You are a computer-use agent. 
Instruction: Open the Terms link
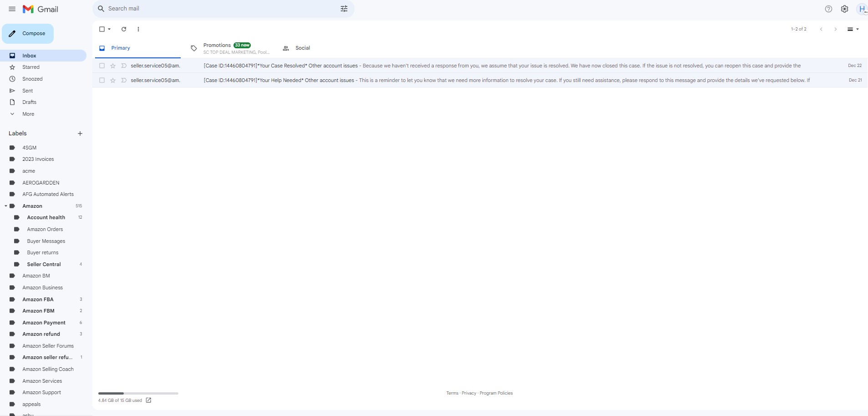coord(452,393)
